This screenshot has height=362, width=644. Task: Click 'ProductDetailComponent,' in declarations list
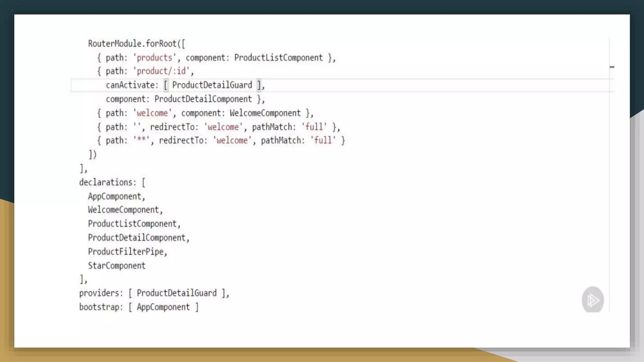tap(139, 238)
